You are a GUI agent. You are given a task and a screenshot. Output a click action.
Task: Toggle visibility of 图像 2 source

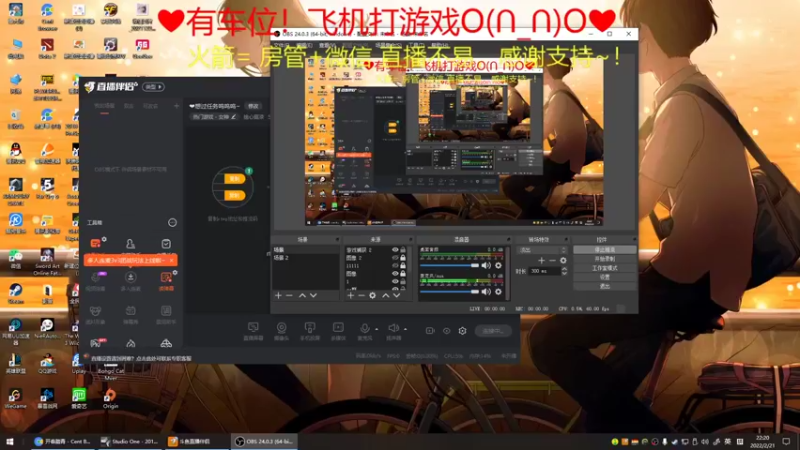pos(395,258)
